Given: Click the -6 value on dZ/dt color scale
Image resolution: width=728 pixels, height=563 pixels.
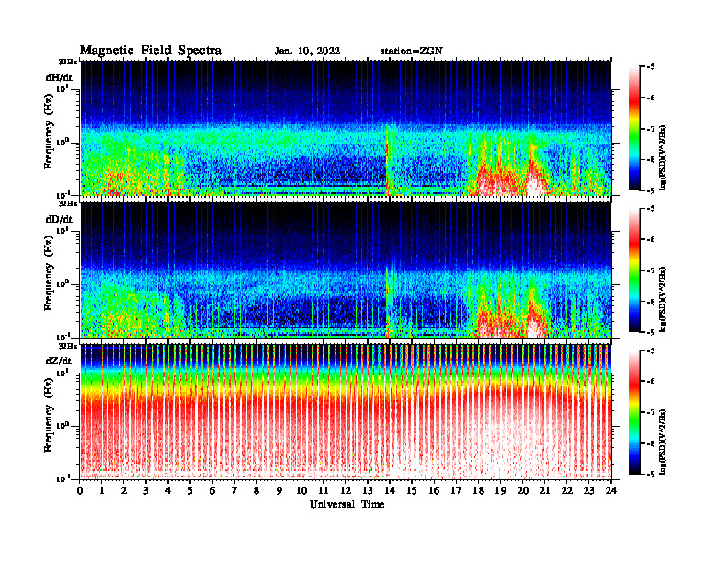Looking at the screenshot, I should click(651, 382).
